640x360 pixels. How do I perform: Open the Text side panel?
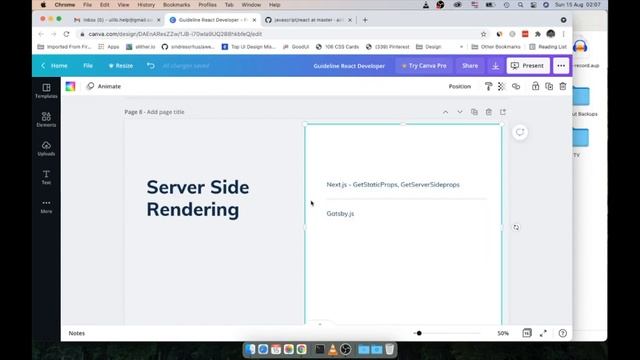click(46, 177)
